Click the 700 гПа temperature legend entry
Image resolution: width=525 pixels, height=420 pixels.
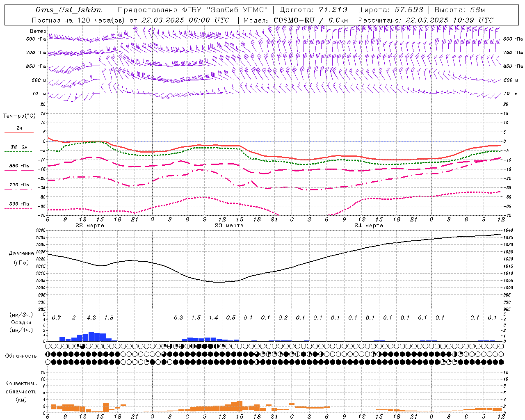19,185
